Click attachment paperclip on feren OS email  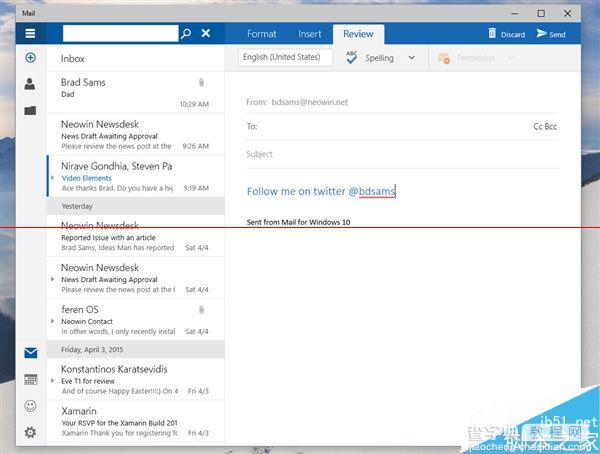pyautogui.click(x=201, y=310)
